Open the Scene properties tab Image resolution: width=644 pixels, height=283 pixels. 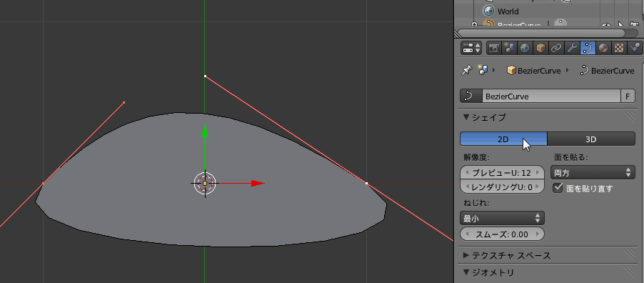(510, 48)
